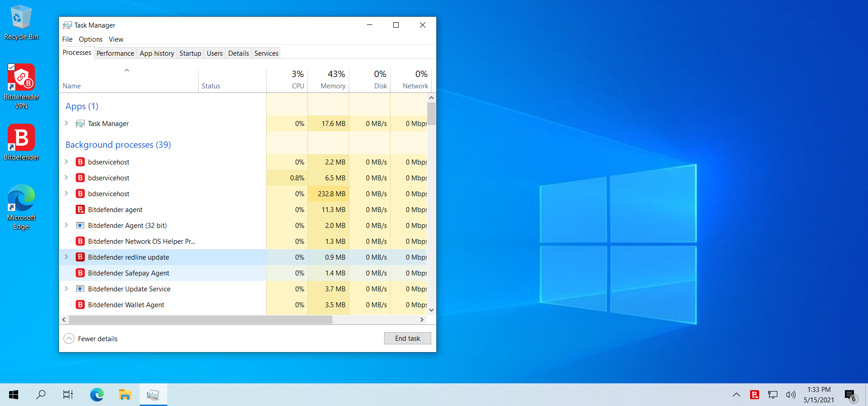Open the volume tray icon

pos(791,395)
